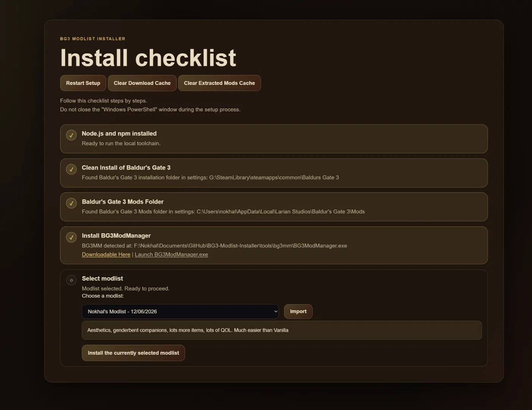This screenshot has width=532, height=410.
Task: Click the BG3MM detected path text
Action: click(214, 246)
